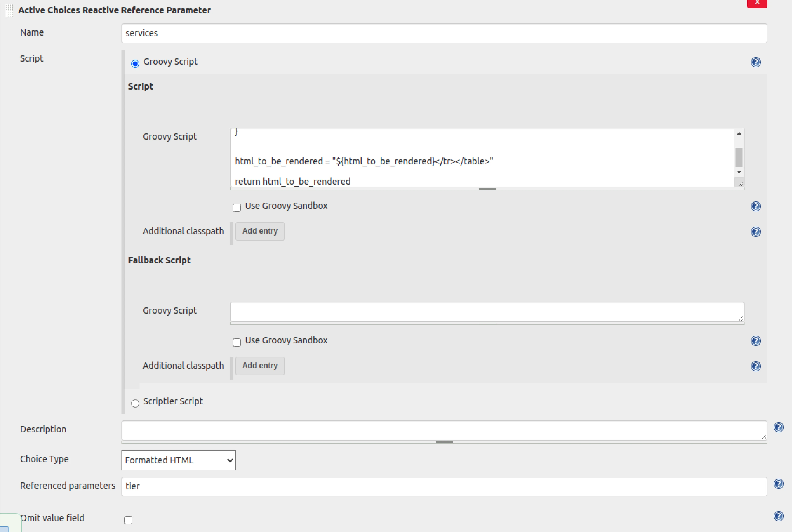The height and width of the screenshot is (532, 792).
Task: Click the script textarea scrollbar up arrow
Action: pos(739,134)
